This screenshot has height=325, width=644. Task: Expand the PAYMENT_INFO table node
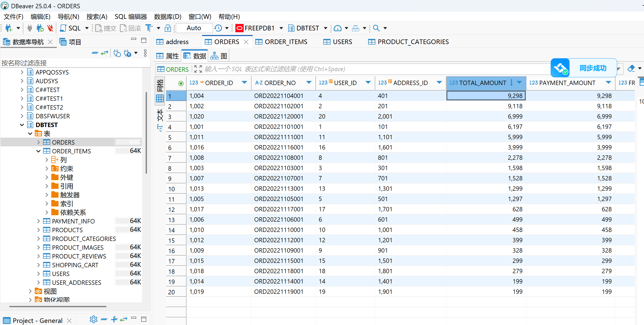click(x=38, y=221)
